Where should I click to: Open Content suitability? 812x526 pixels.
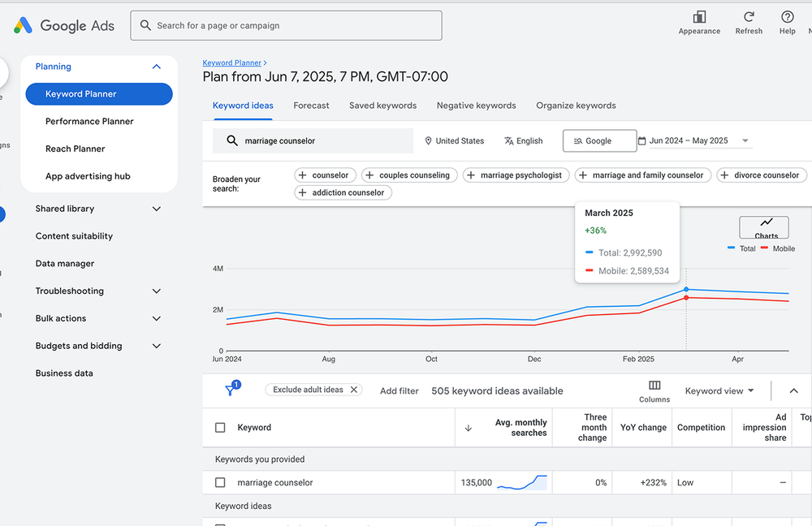point(74,236)
